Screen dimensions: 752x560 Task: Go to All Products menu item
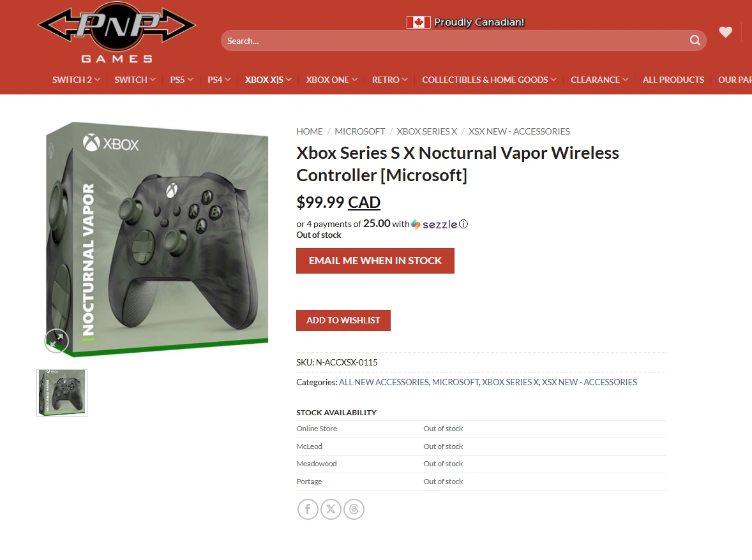pyautogui.click(x=673, y=80)
